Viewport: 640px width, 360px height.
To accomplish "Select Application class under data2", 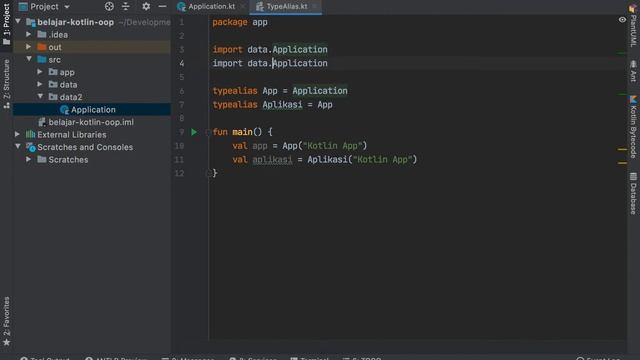I will click(92, 109).
